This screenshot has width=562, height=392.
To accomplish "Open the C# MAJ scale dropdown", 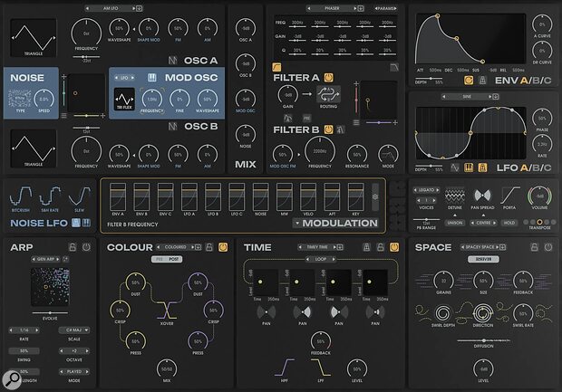I will pos(74,330).
